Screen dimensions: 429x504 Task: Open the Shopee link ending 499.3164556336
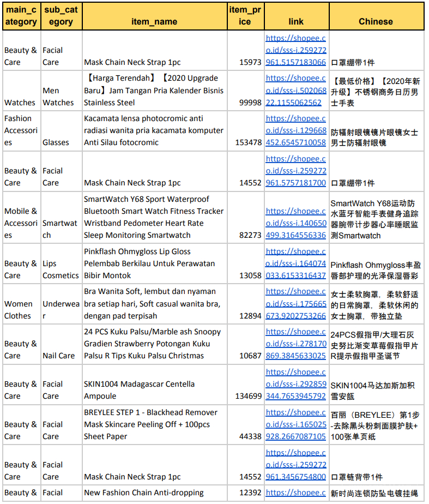296,223
